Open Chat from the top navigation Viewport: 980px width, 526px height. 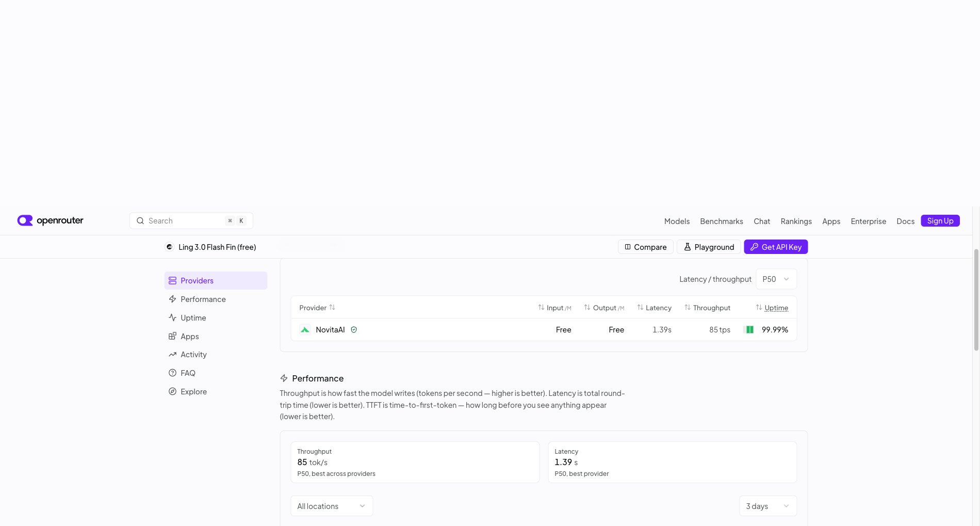tap(762, 221)
